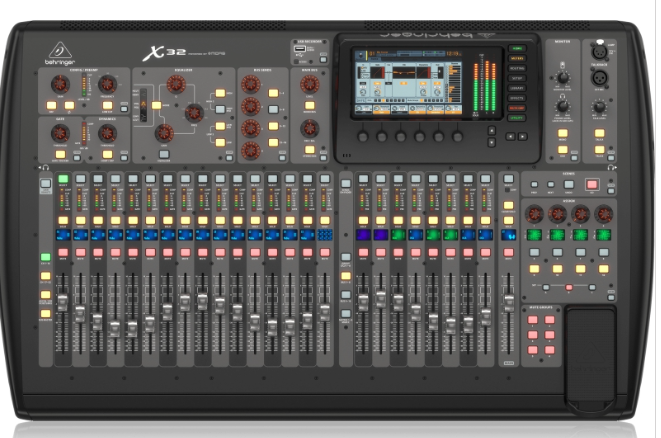This screenshot has width=661, height=438.
Task: Click the USB port on USB Recorder panel
Action: click(300, 49)
